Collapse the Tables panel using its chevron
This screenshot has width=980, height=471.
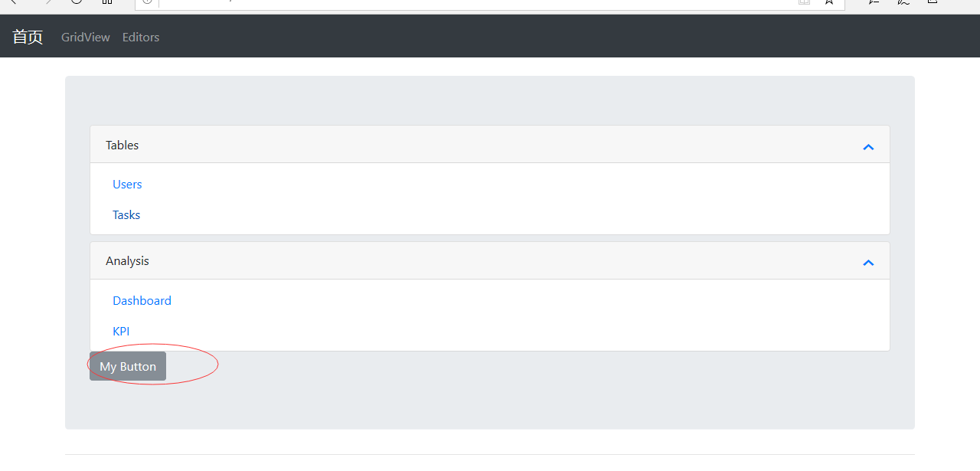(868, 146)
